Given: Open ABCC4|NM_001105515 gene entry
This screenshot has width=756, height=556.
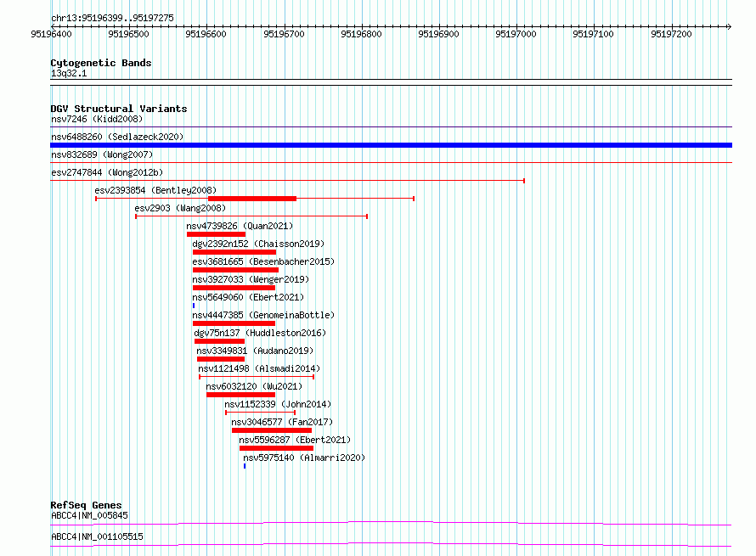Looking at the screenshot, I should 97,536.
